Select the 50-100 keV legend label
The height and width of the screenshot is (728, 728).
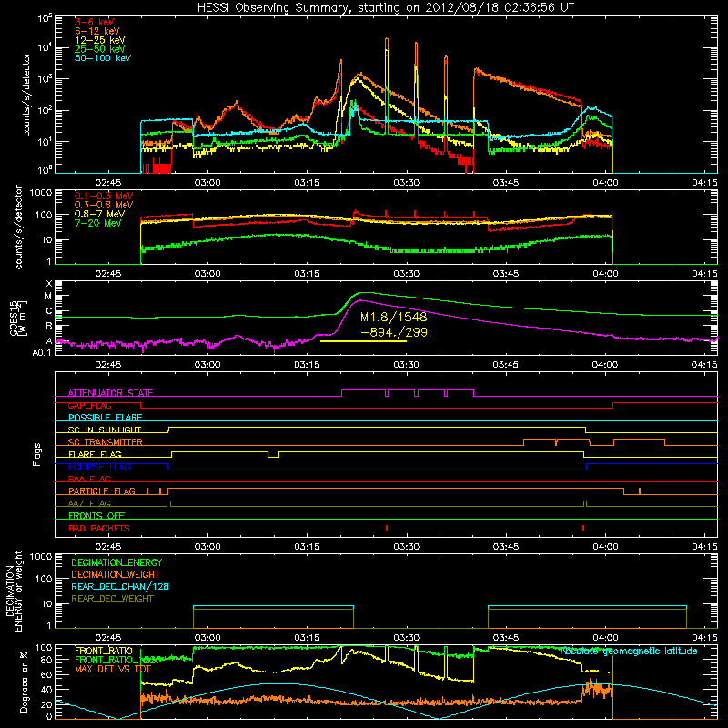[x=103, y=58]
